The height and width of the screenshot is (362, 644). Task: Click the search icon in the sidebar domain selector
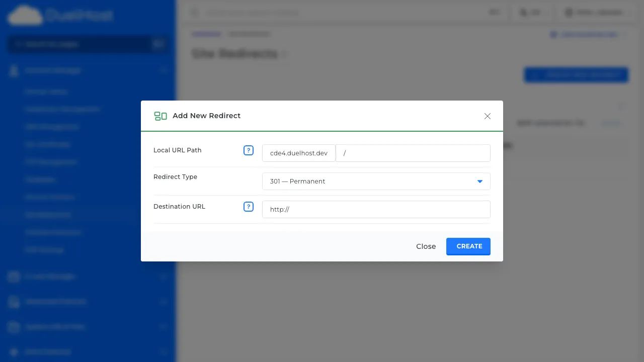point(158,44)
